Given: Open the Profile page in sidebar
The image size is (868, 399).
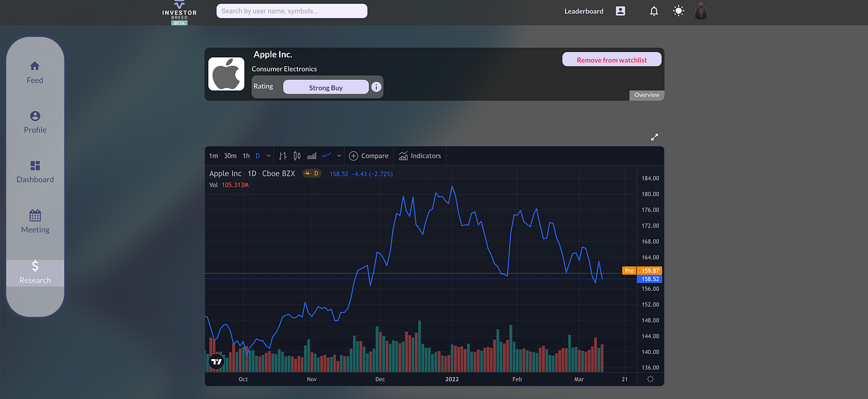Looking at the screenshot, I should 35,122.
